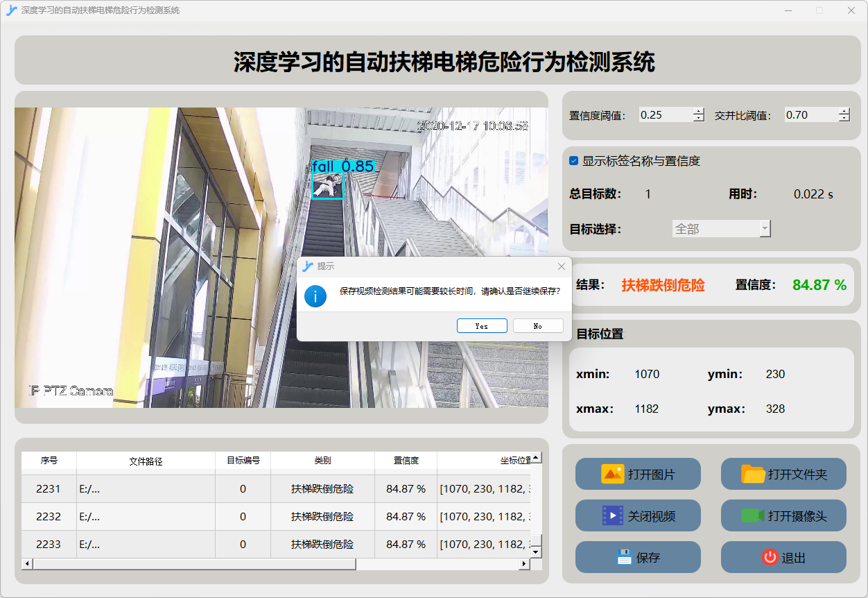
Task: Close the prompt dialog with X
Action: point(562,266)
